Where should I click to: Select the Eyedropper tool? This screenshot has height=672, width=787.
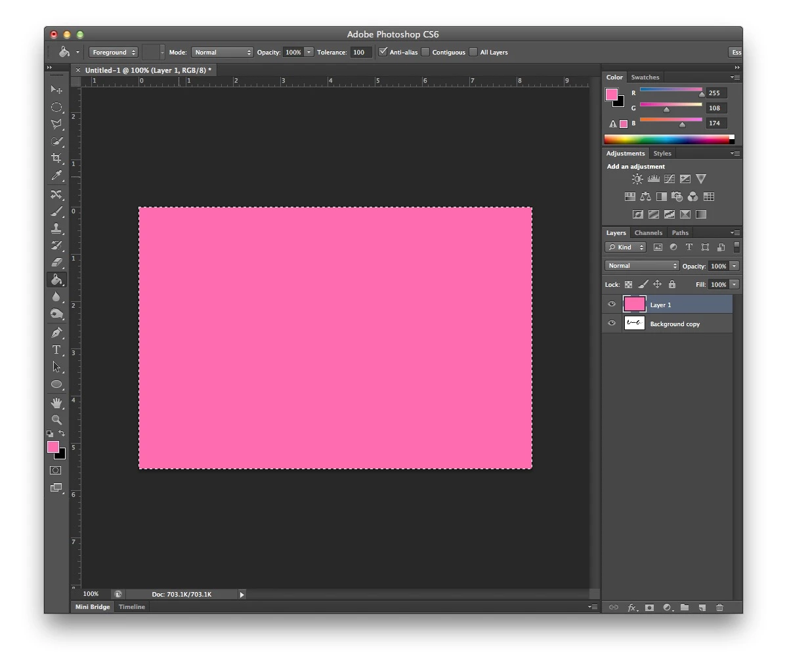56,175
